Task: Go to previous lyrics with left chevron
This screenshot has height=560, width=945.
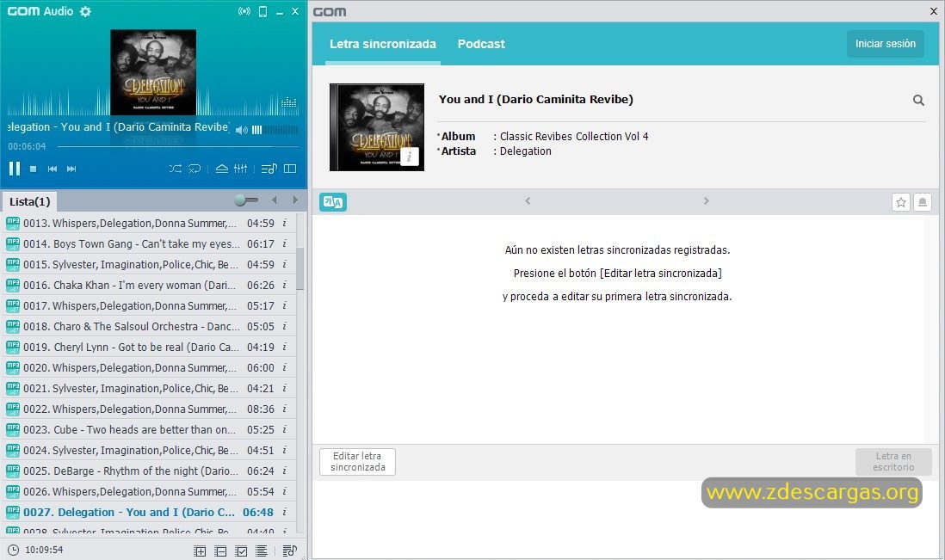Action: click(528, 201)
